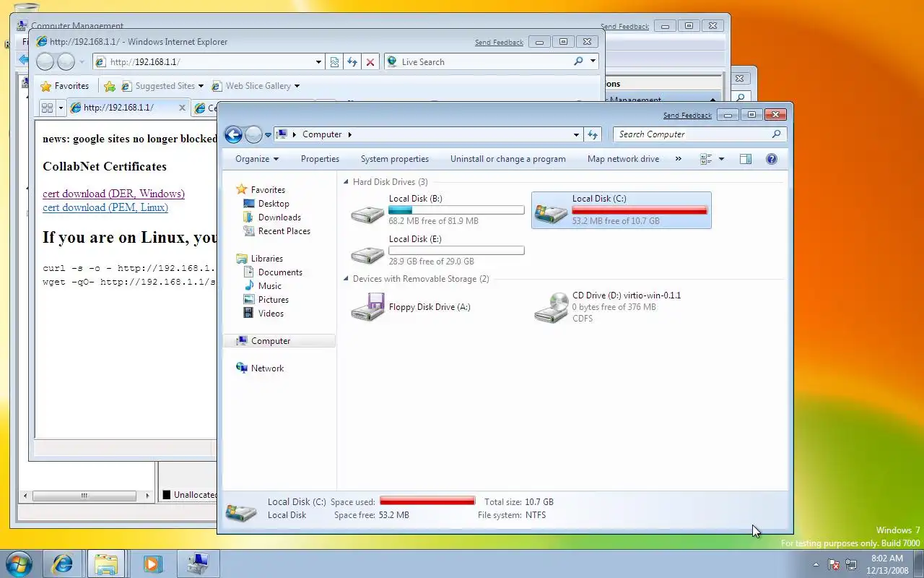Select Floppy Disk Drive (A:) icon
The image size is (924, 578).
(x=368, y=307)
